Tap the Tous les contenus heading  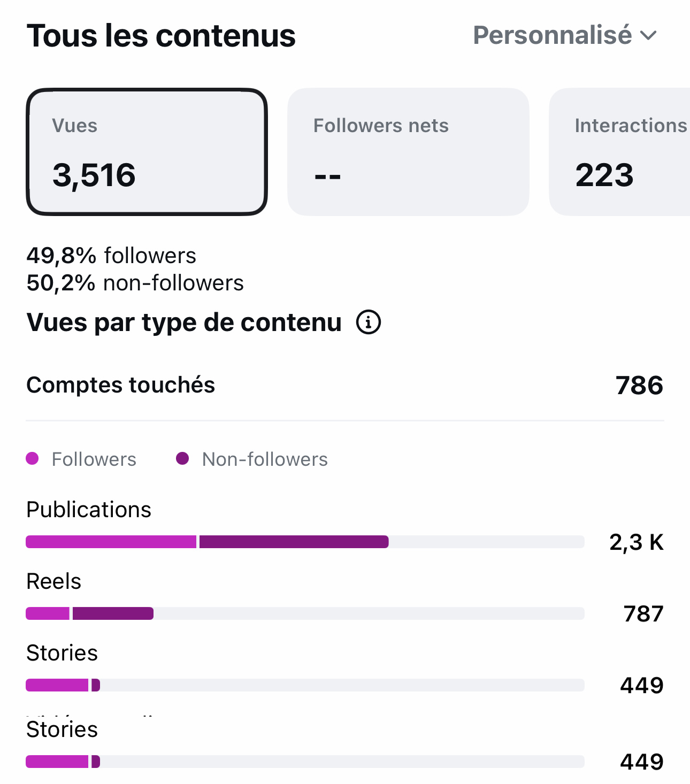click(x=161, y=36)
